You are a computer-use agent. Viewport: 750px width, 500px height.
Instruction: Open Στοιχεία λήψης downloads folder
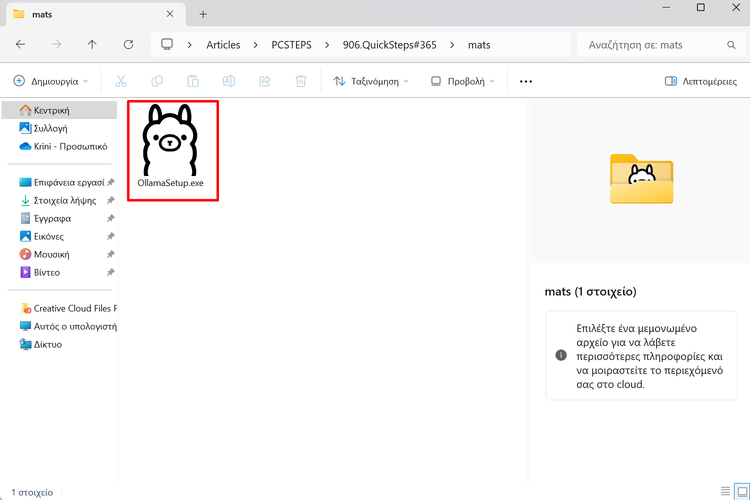[x=59, y=200]
